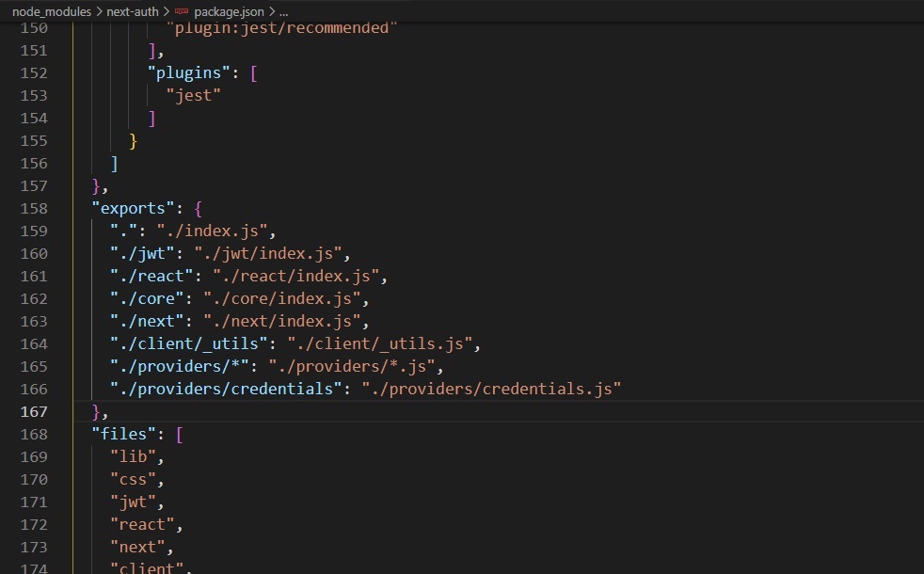Click line number 166

click(x=34, y=389)
